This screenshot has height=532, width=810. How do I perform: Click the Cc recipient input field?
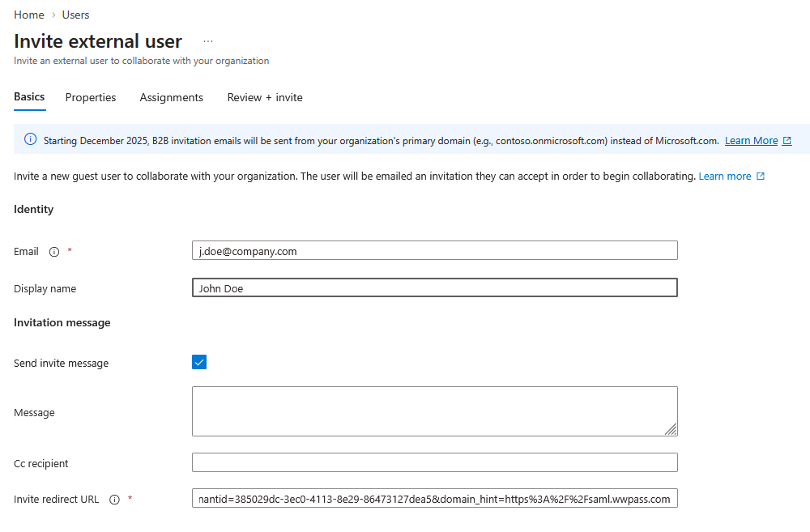point(435,462)
